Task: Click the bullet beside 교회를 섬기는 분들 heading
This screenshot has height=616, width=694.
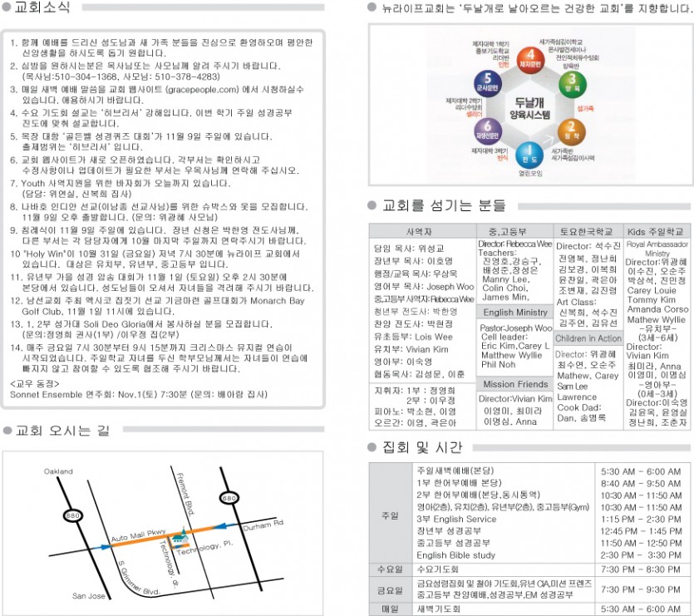Action: pyautogui.click(x=372, y=205)
